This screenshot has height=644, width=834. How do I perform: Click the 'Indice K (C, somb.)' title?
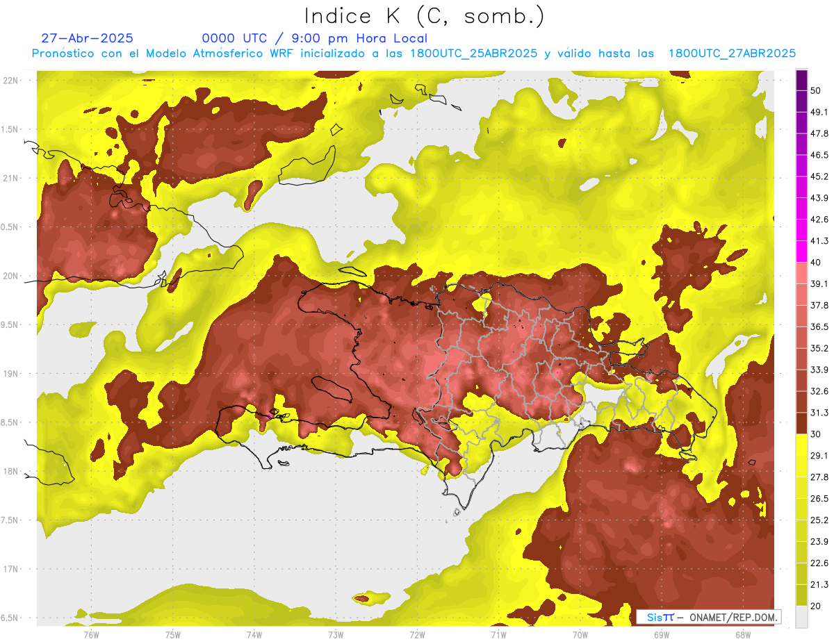[424, 16]
